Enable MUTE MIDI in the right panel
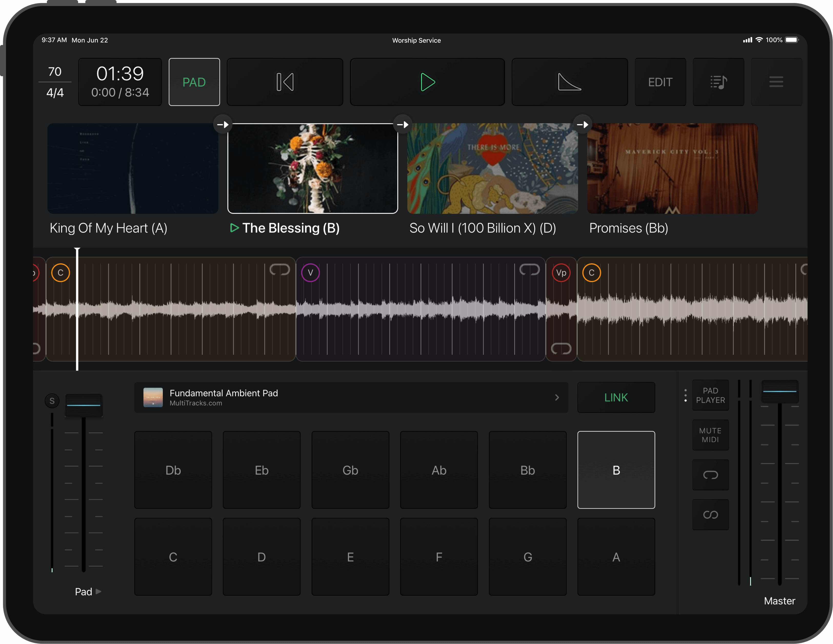The width and height of the screenshot is (833, 644). pyautogui.click(x=710, y=434)
